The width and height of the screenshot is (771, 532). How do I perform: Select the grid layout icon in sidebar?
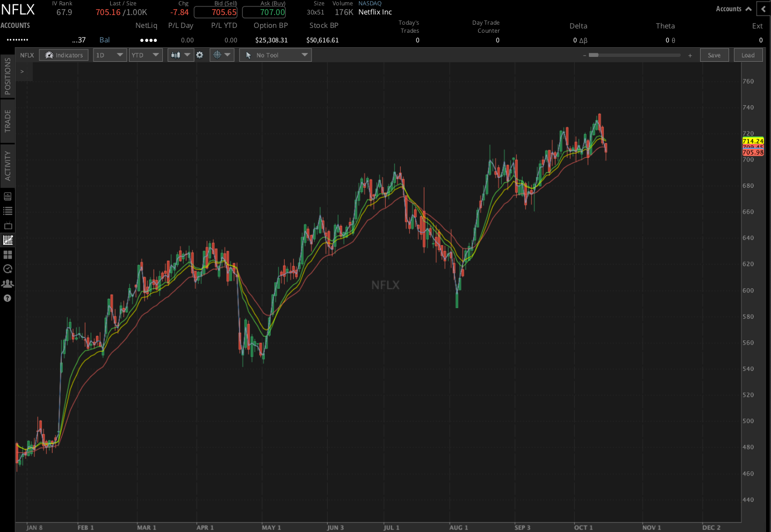8,255
